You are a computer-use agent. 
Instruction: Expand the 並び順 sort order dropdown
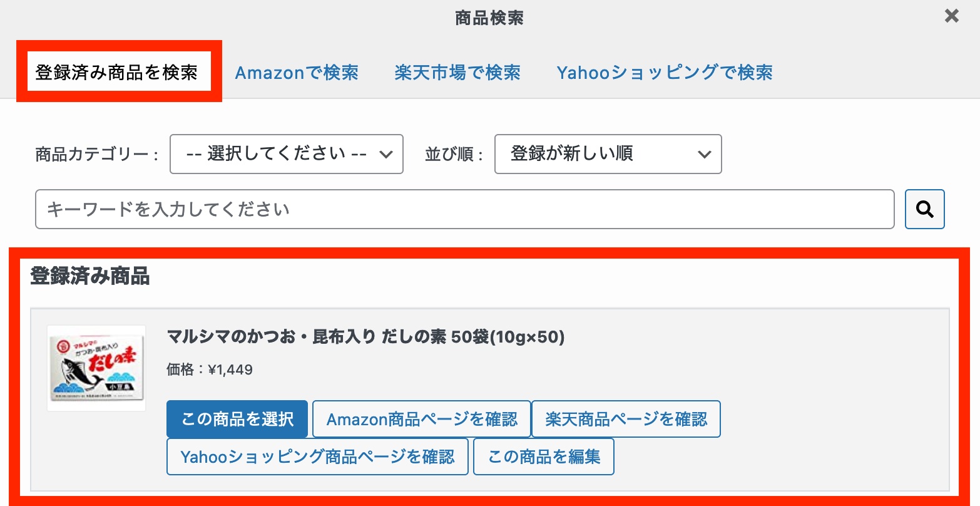click(x=608, y=154)
